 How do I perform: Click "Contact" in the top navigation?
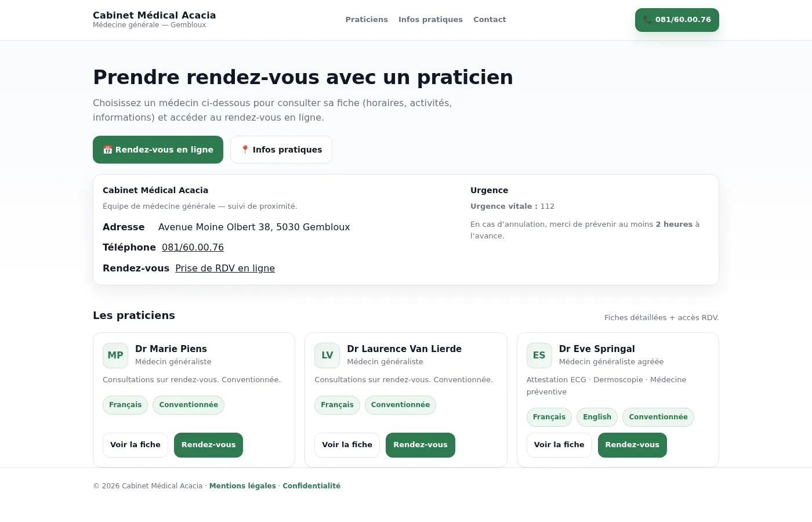(490, 19)
